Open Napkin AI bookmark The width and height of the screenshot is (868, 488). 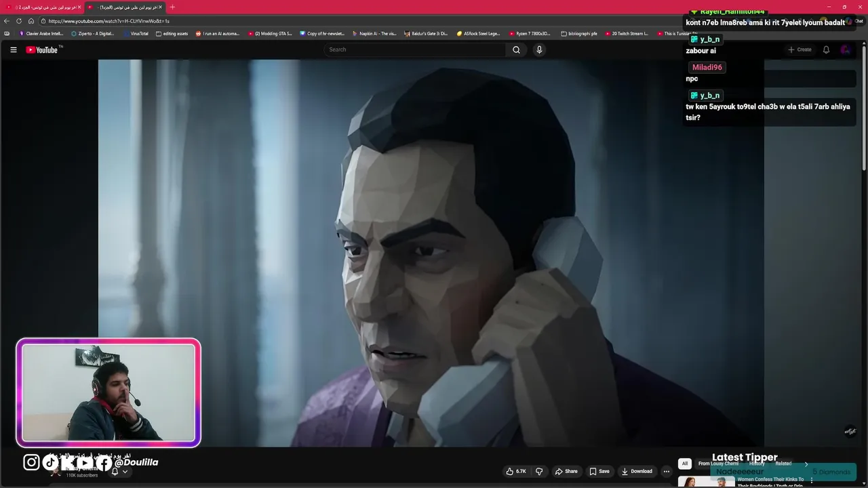[x=374, y=33]
